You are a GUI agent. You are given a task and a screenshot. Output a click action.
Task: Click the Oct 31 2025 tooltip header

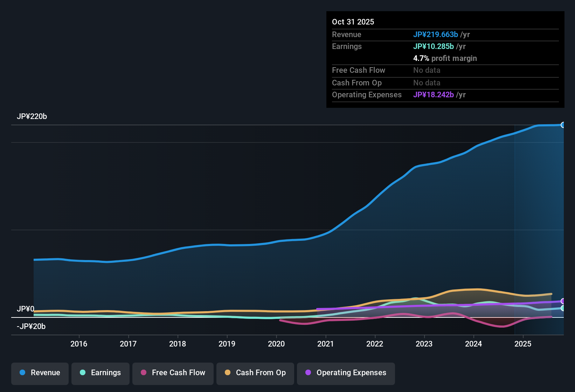click(353, 22)
